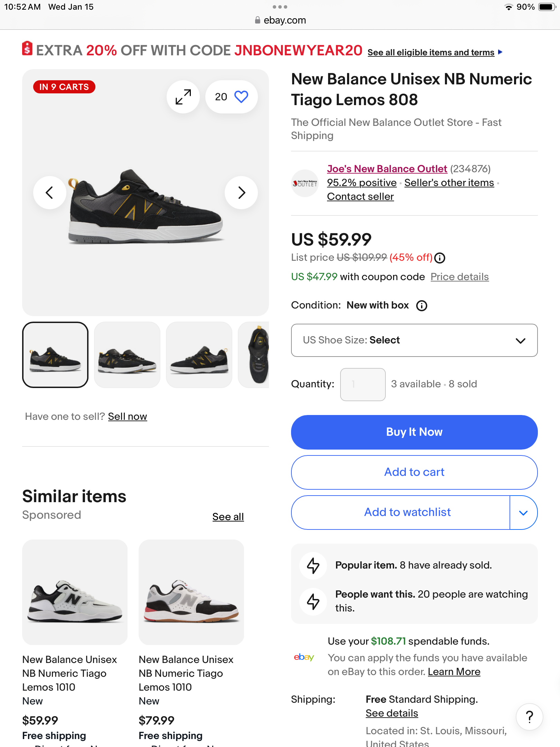
Task: Open Seller's other items link
Action: 449,183
